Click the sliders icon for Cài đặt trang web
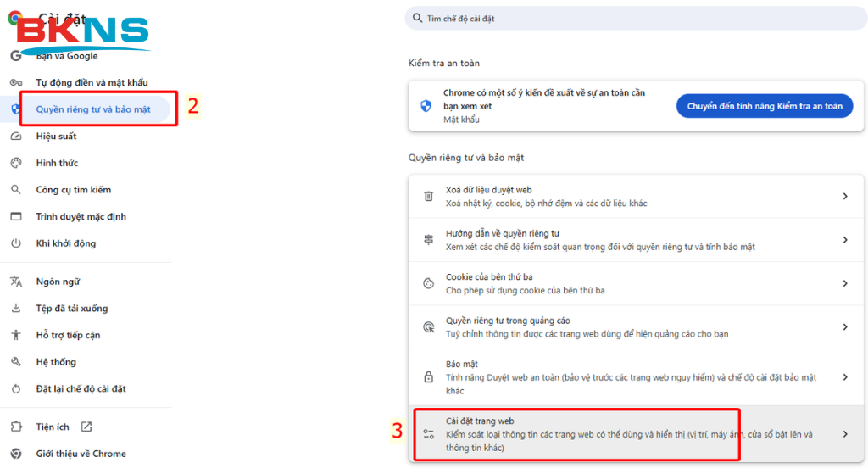 coord(428,434)
